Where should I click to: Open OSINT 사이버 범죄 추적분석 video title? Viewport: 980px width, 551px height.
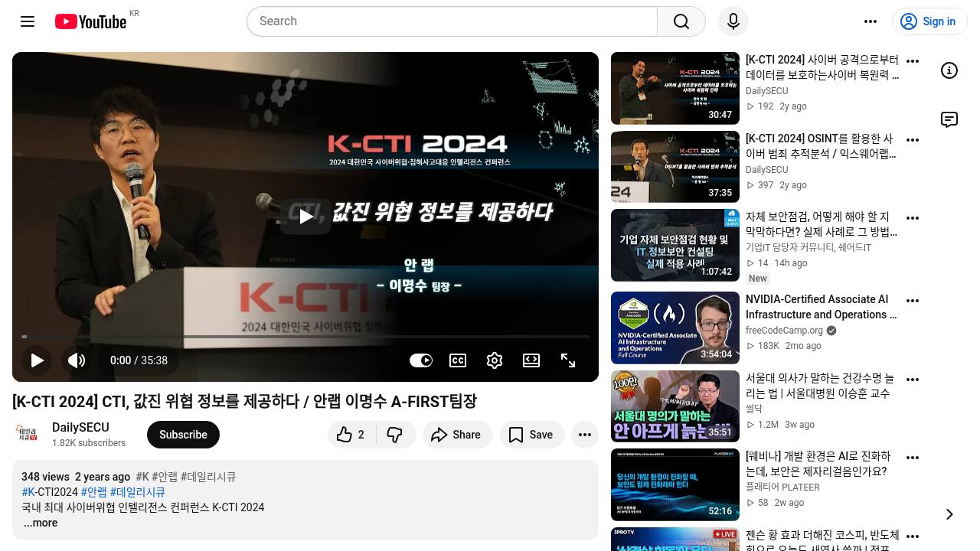[x=821, y=146]
